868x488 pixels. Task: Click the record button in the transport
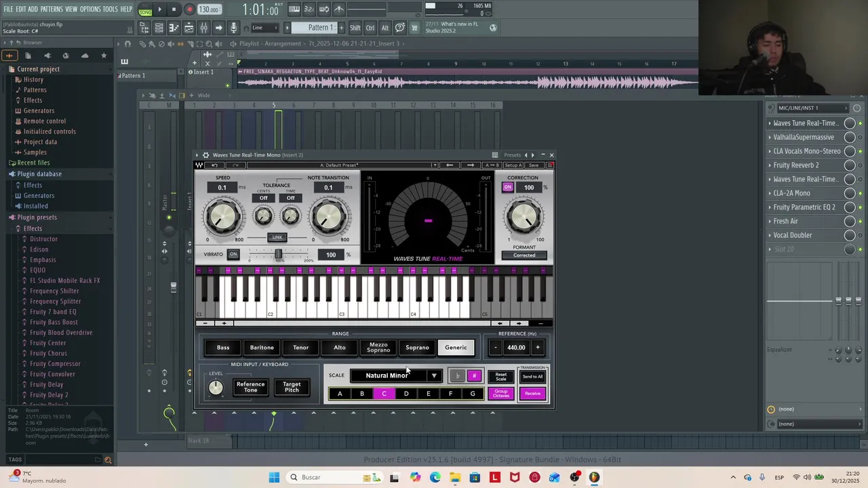coord(189,9)
